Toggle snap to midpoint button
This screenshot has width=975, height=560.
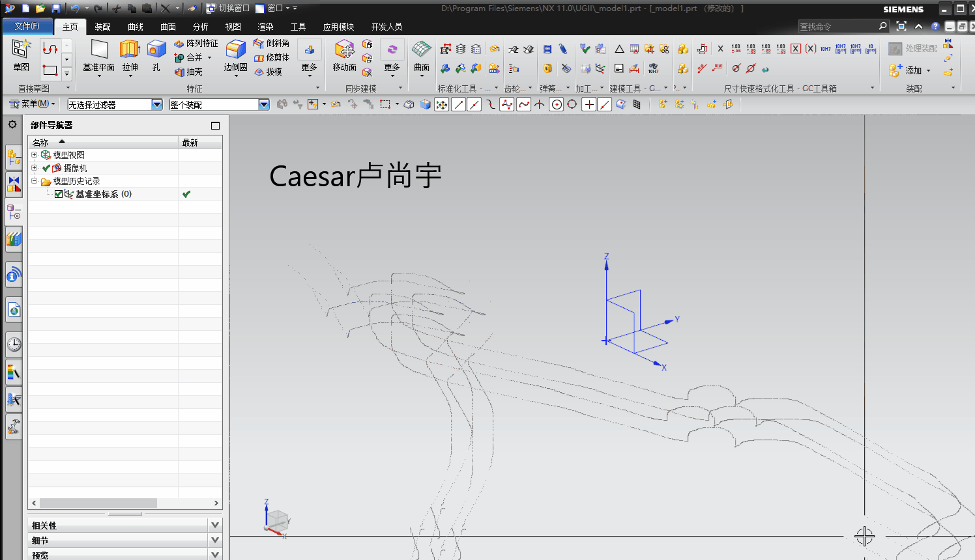click(474, 104)
